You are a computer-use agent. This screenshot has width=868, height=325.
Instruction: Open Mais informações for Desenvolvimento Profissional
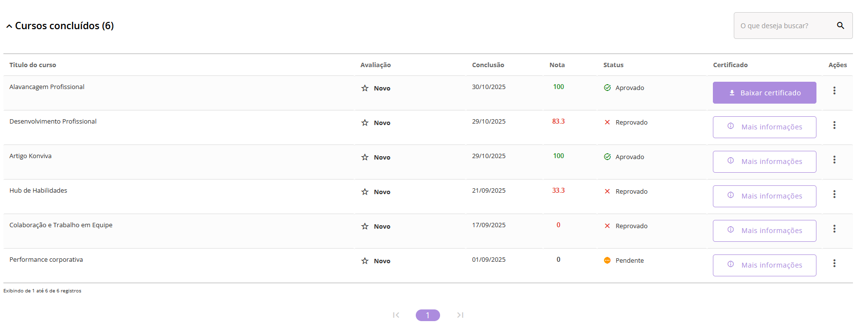764,127
